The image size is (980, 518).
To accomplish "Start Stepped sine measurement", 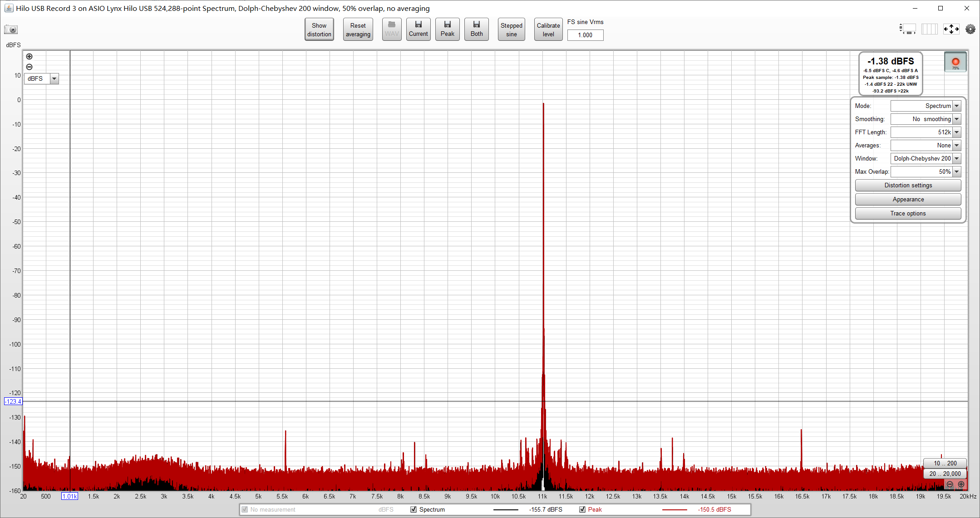I will pos(511,29).
